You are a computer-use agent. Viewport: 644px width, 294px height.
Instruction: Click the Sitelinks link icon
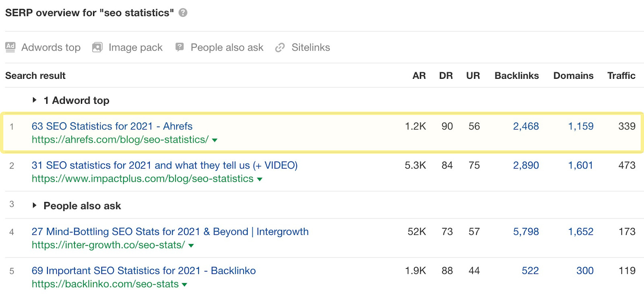coord(280,47)
